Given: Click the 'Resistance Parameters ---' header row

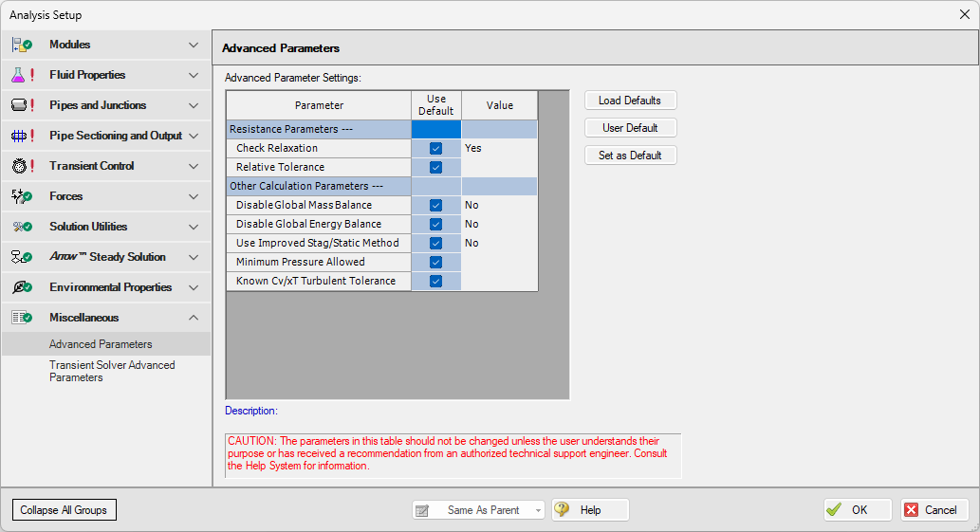Looking at the screenshot, I should 382,129.
